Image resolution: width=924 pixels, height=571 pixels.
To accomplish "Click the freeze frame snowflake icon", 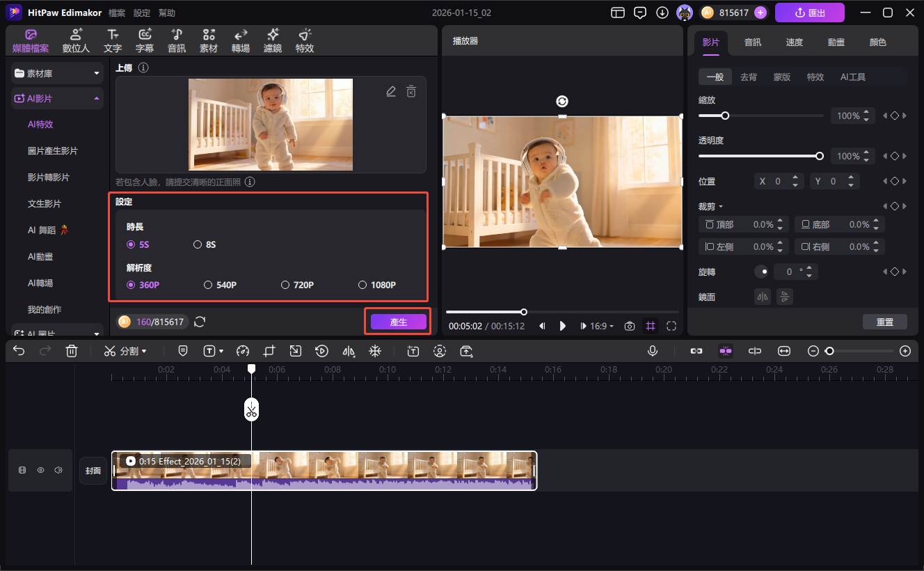I will [x=375, y=351].
